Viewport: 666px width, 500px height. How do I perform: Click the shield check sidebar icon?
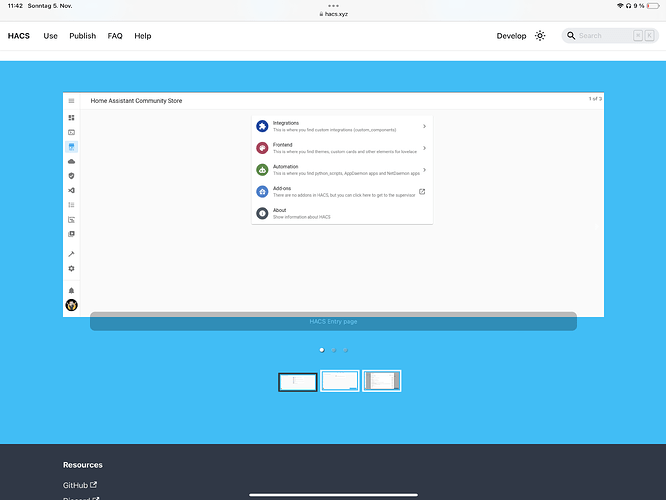(71, 176)
